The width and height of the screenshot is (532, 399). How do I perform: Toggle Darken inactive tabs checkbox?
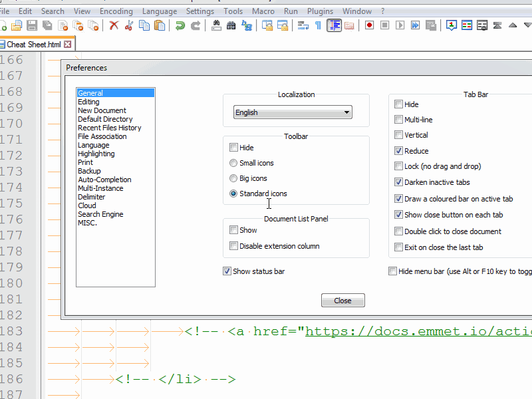(x=398, y=182)
